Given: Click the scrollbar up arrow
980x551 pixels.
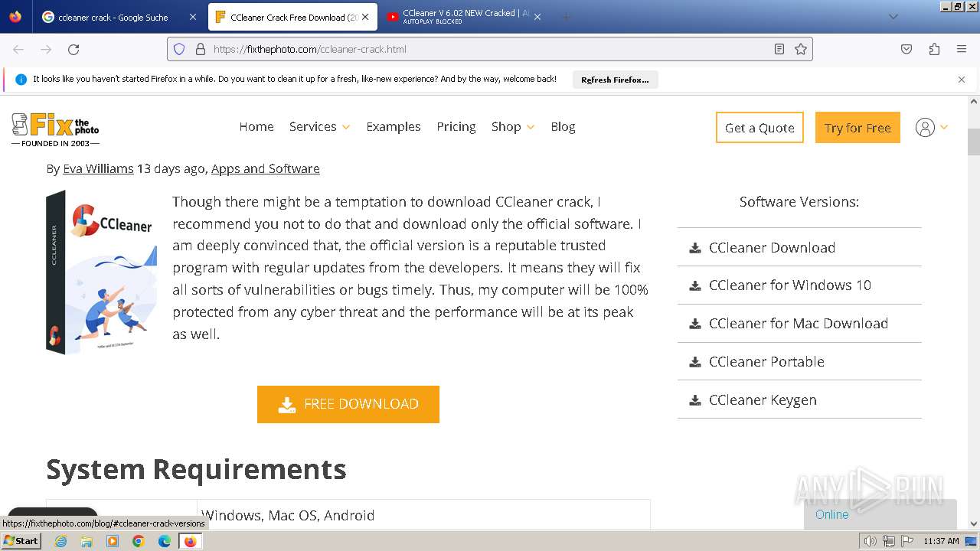Looking at the screenshot, I should pyautogui.click(x=974, y=101).
